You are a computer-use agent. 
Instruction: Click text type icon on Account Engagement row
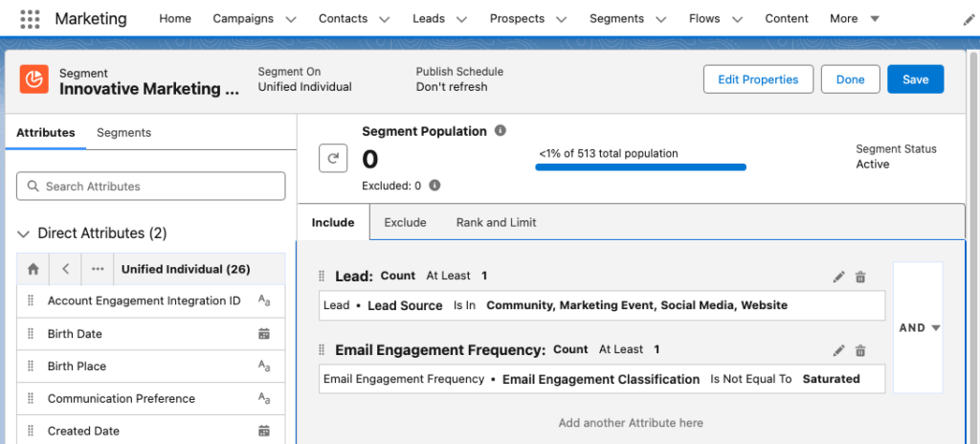pos(264,300)
